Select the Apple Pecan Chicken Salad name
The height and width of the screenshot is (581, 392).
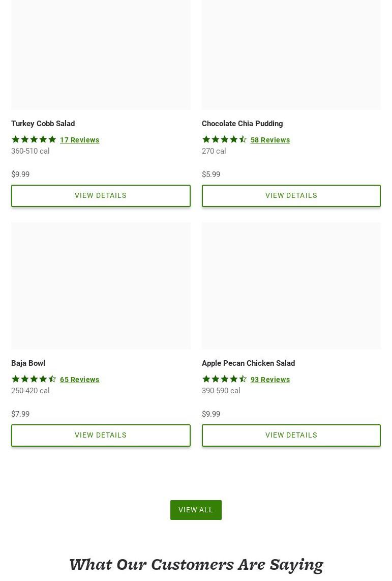pos(248,363)
